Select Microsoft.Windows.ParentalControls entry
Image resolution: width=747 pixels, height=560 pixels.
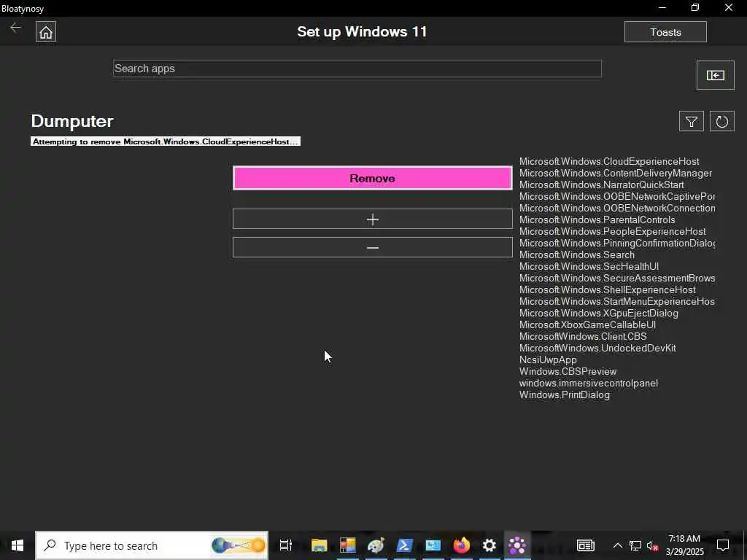597,220
